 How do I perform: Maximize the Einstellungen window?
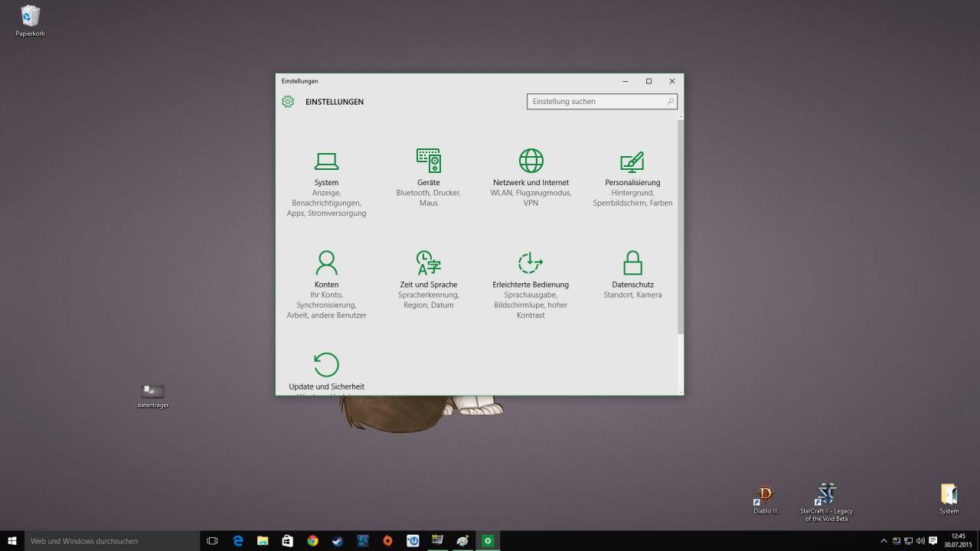click(648, 81)
